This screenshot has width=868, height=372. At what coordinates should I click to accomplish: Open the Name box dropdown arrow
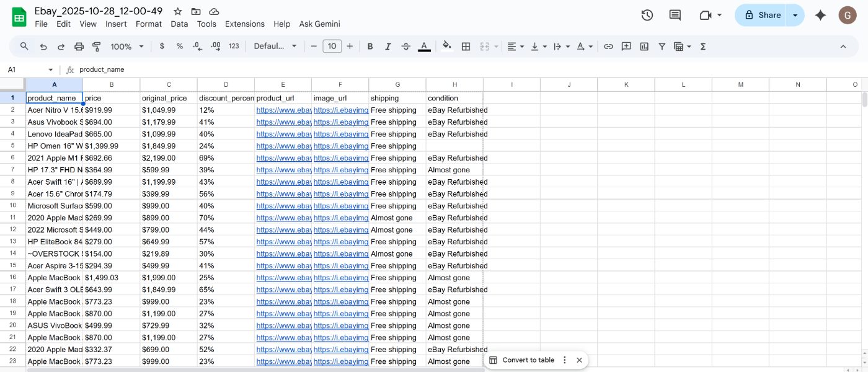50,70
